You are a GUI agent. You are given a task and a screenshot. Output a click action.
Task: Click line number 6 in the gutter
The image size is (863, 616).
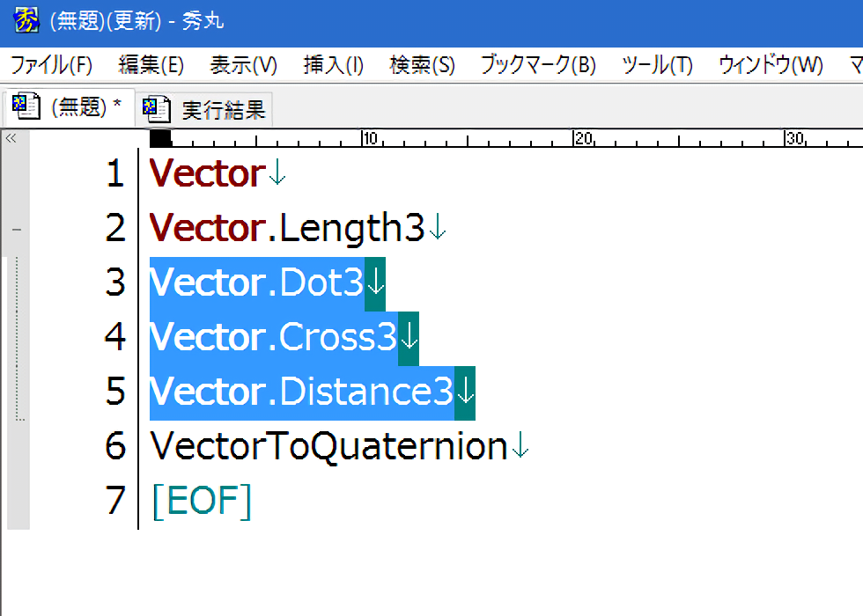click(115, 446)
